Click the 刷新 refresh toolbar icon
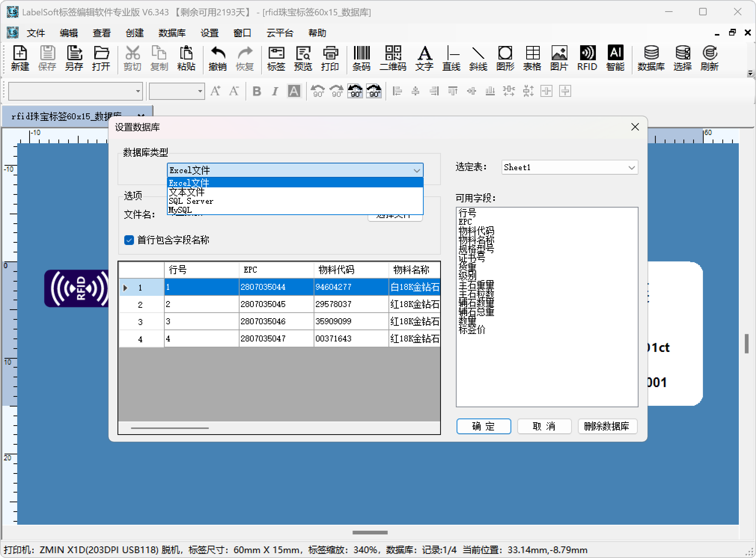 pyautogui.click(x=710, y=58)
